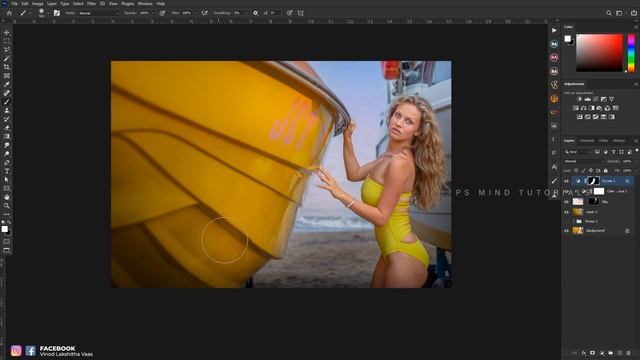
Task: Add a layer mask button
Action: click(593, 353)
